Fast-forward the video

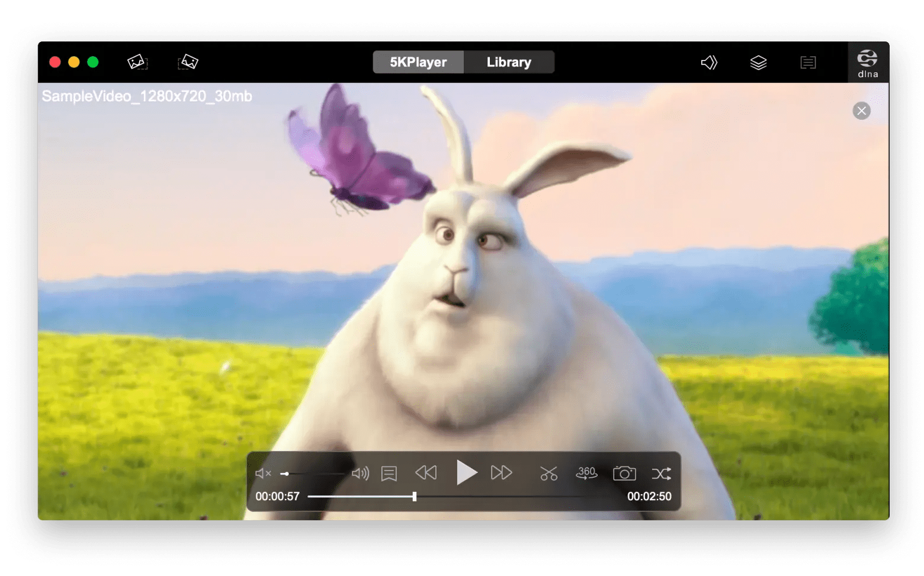(x=502, y=472)
